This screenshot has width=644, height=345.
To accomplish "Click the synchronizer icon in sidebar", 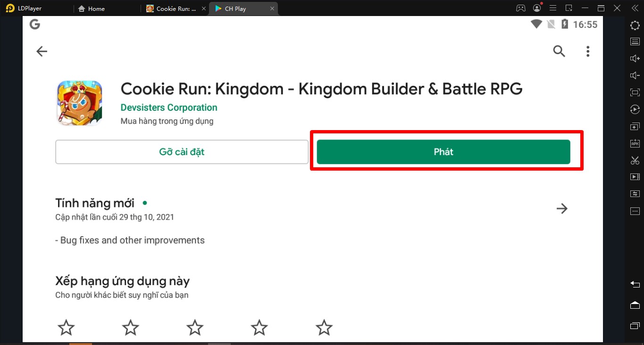I will click(x=635, y=194).
